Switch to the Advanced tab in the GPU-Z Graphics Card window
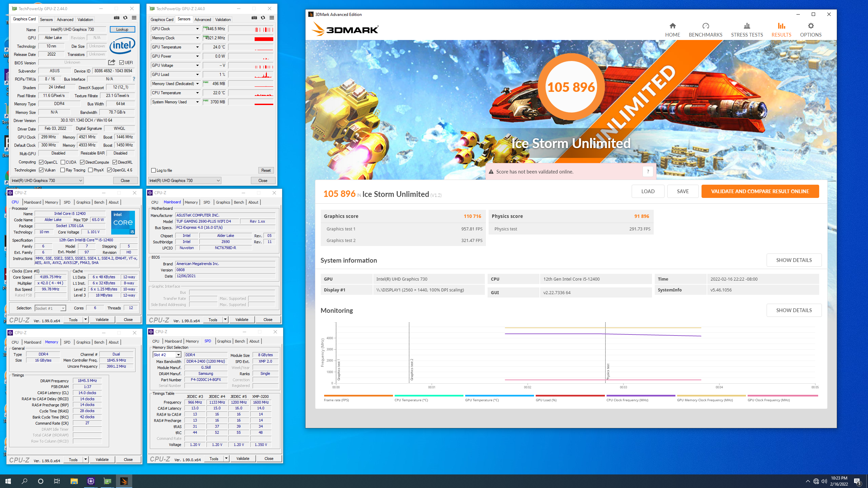The width and height of the screenshot is (868, 488). 65,19
